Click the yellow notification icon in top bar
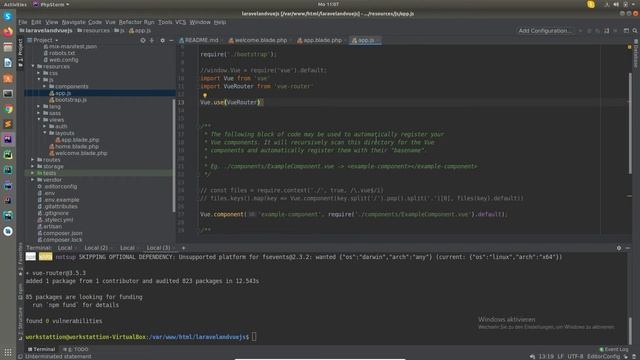The height and width of the screenshot is (360, 640). point(591,4)
